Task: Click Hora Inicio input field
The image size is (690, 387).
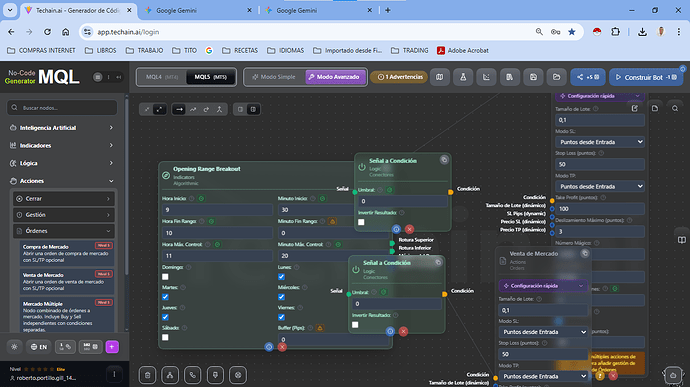Action: [x=217, y=210]
